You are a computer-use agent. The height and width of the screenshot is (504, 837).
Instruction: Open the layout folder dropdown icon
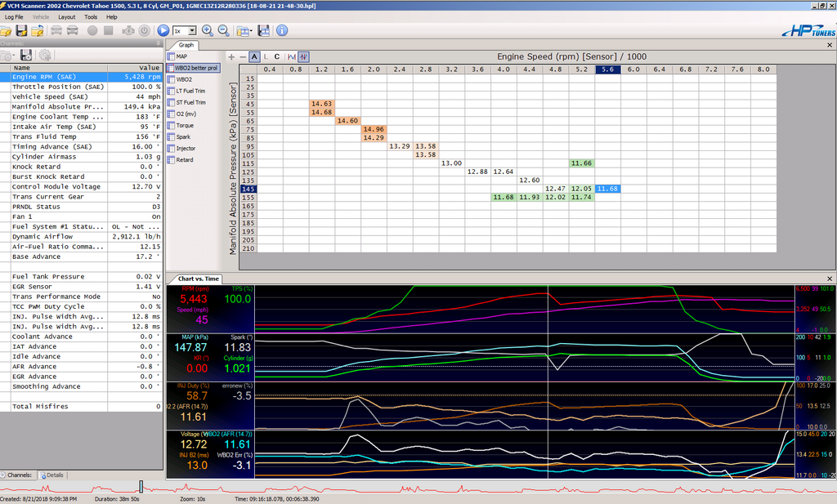[x=244, y=31]
